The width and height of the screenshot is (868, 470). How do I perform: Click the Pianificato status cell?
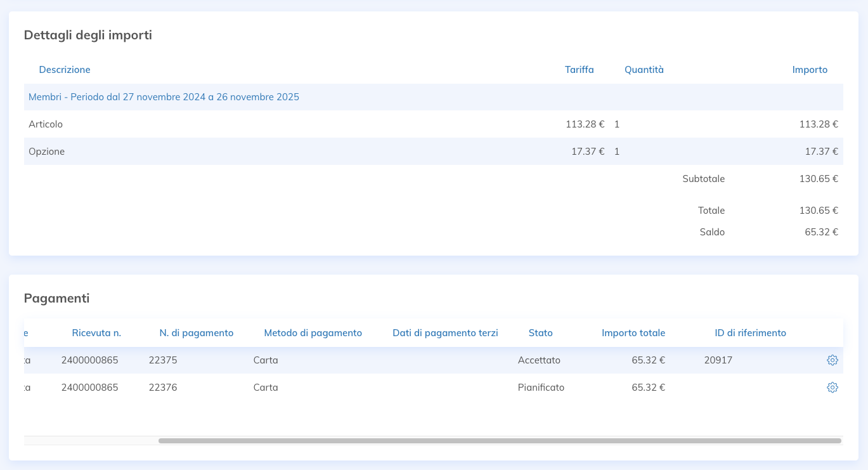541,388
